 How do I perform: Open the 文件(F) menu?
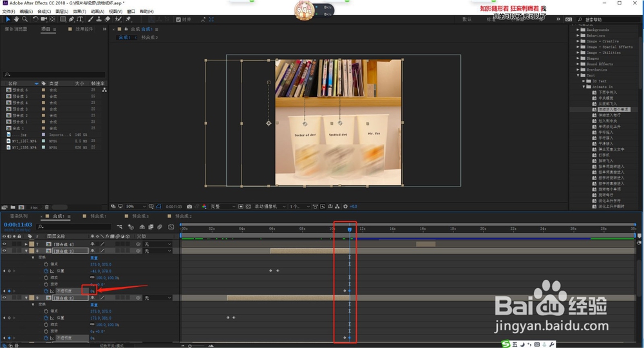click(x=8, y=12)
